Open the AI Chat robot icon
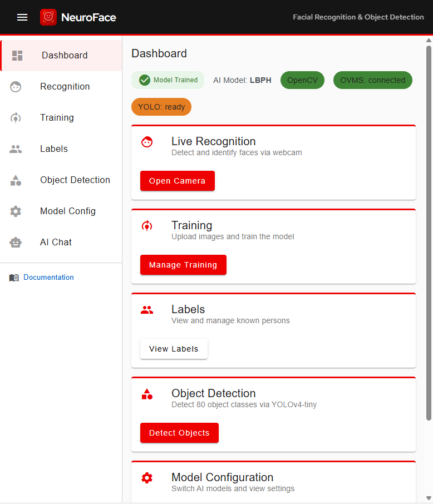Image resolution: width=433 pixels, height=504 pixels. [x=16, y=243]
